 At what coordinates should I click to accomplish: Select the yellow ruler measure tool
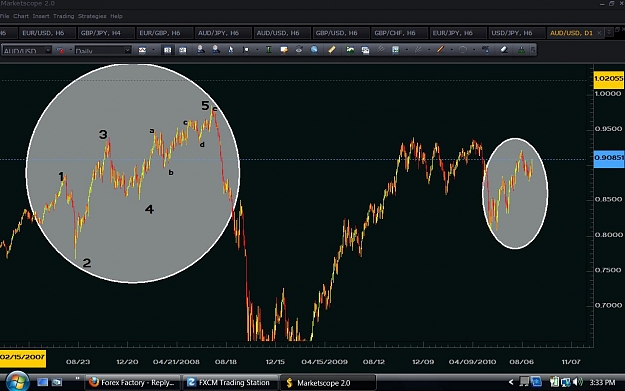(332, 50)
